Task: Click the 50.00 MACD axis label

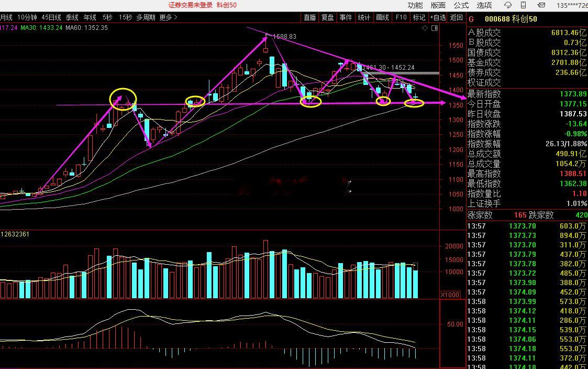Action: [455, 324]
